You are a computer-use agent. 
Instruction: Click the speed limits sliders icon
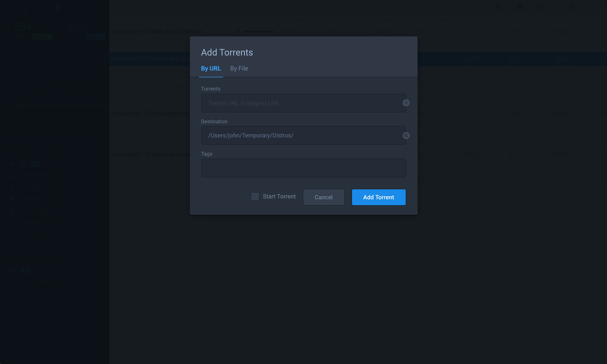click(10, 10)
